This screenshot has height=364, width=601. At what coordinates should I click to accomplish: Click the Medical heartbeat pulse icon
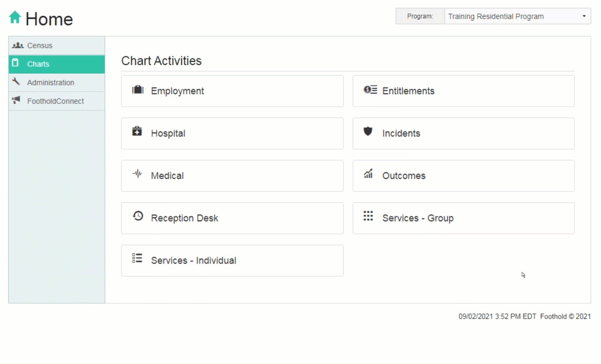[137, 174]
